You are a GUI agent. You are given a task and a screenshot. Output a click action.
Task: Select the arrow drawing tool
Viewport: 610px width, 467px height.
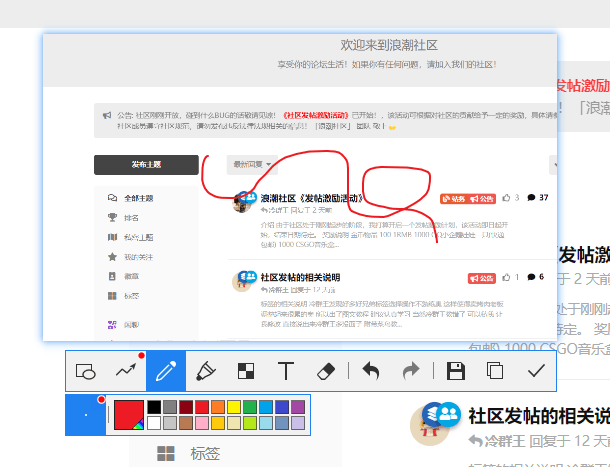126,371
